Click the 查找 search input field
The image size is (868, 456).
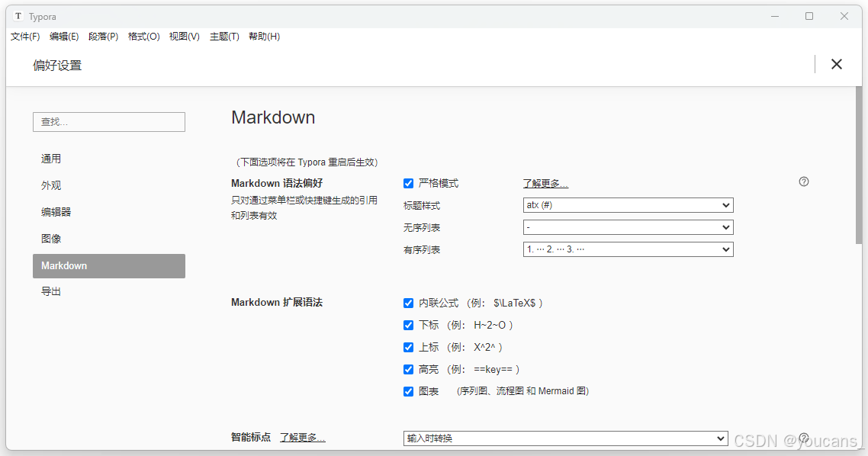point(109,122)
